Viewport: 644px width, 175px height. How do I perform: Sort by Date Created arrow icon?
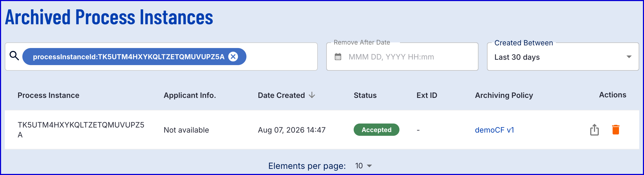click(x=312, y=95)
